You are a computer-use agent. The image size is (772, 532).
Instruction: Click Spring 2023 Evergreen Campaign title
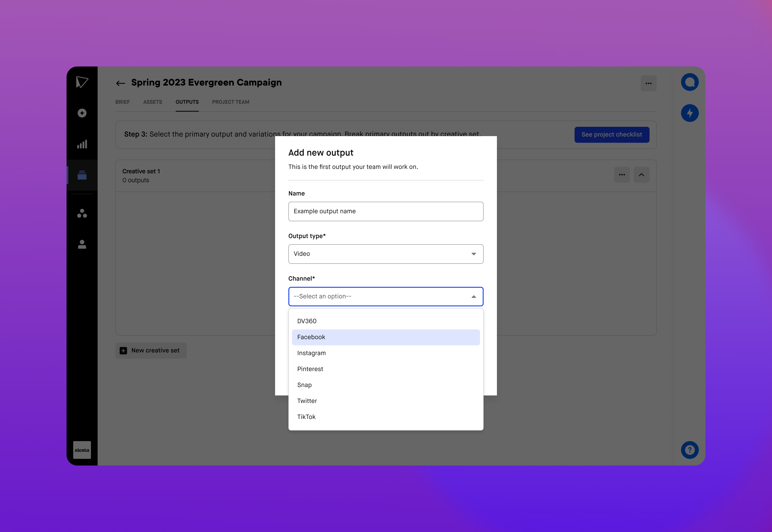(x=206, y=82)
